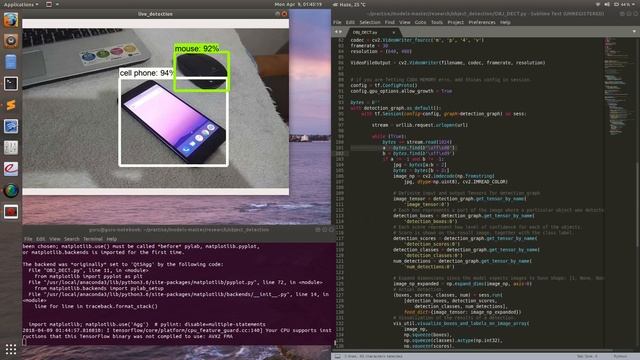Expand the arrow next to window switcher

pyautogui.click(x=57, y=4)
